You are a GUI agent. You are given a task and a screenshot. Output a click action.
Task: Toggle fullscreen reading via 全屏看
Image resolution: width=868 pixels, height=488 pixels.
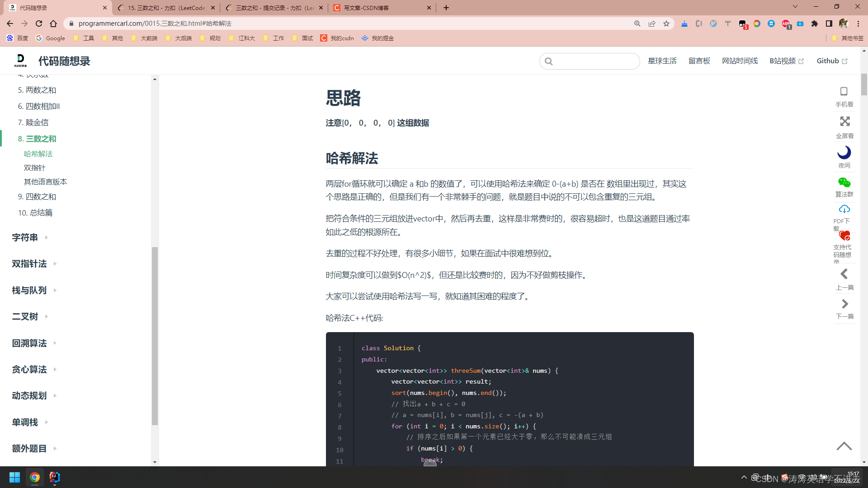tap(844, 121)
